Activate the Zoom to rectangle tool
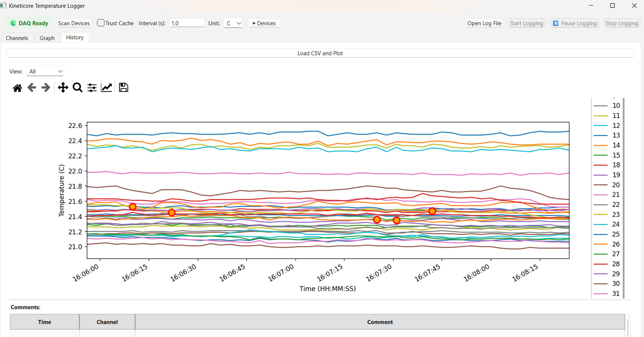Image resolution: width=644 pixels, height=337 pixels. [77, 87]
